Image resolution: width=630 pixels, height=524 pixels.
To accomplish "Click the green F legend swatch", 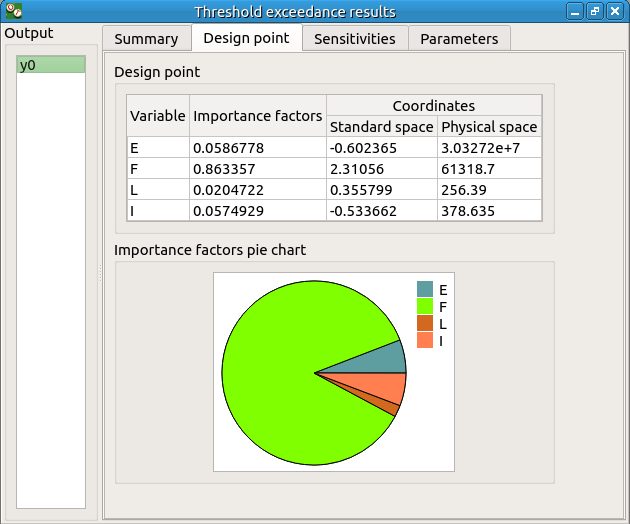I will pyautogui.click(x=425, y=306).
